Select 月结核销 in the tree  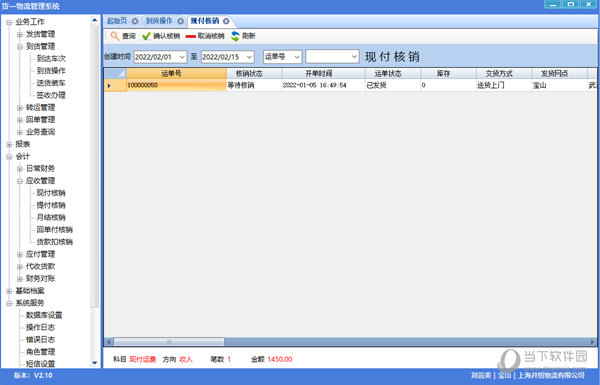click(51, 217)
